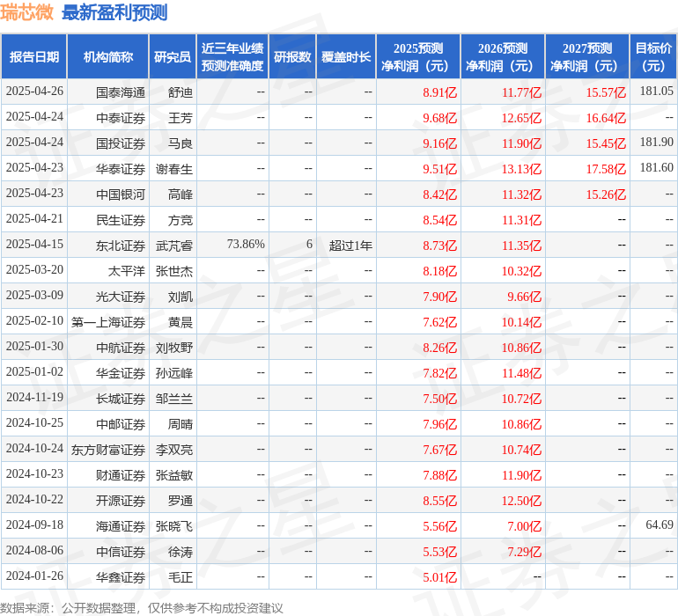678x616 pixels.
Task: Click the 5.01亿 forecast value
Action: click(x=439, y=577)
